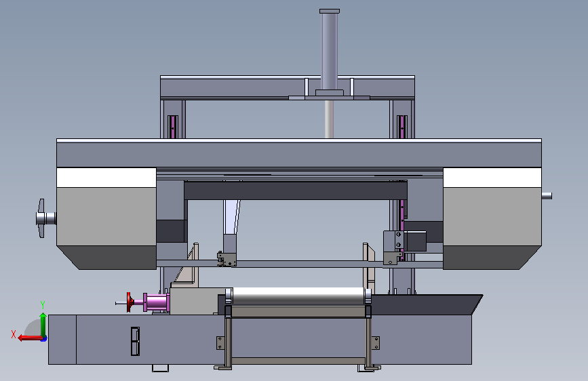The image size is (588, 381).
Task: Select the dark sloped chip tray on right
Action: click(x=426, y=304)
